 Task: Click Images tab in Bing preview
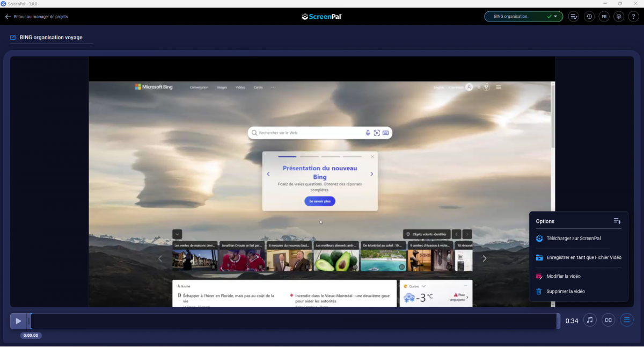tap(222, 87)
